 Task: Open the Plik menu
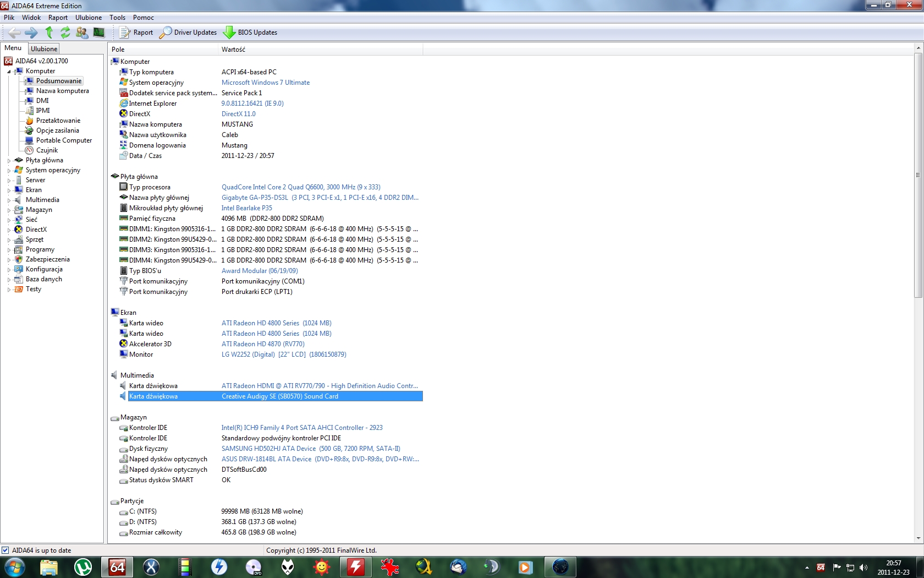click(9, 18)
